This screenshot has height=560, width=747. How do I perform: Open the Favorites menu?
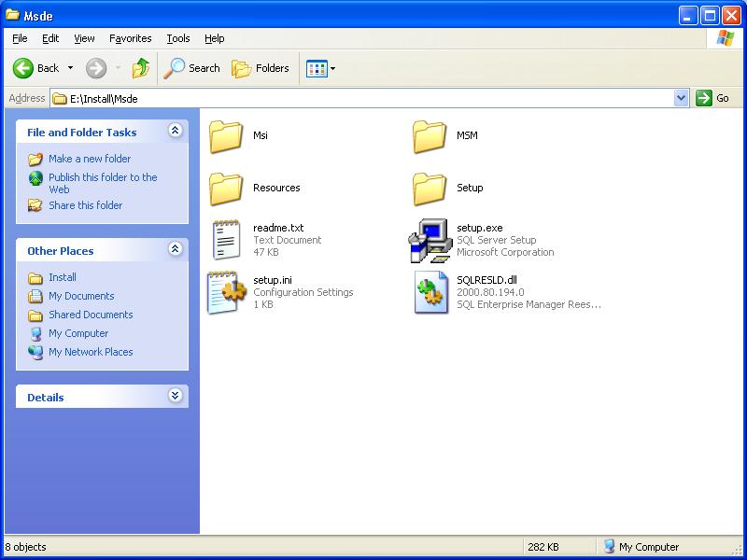click(x=130, y=38)
